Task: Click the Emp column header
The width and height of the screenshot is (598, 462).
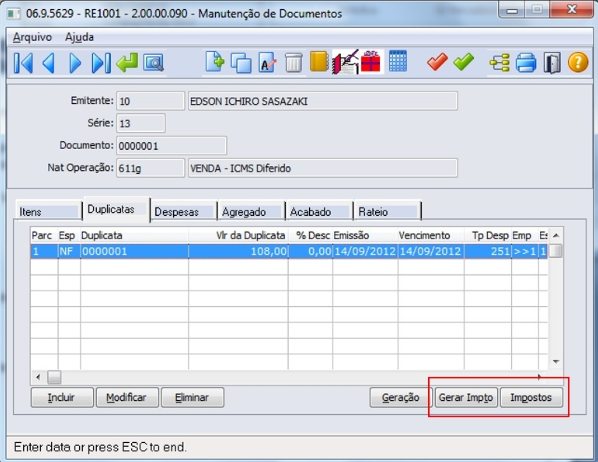Action: (525, 235)
